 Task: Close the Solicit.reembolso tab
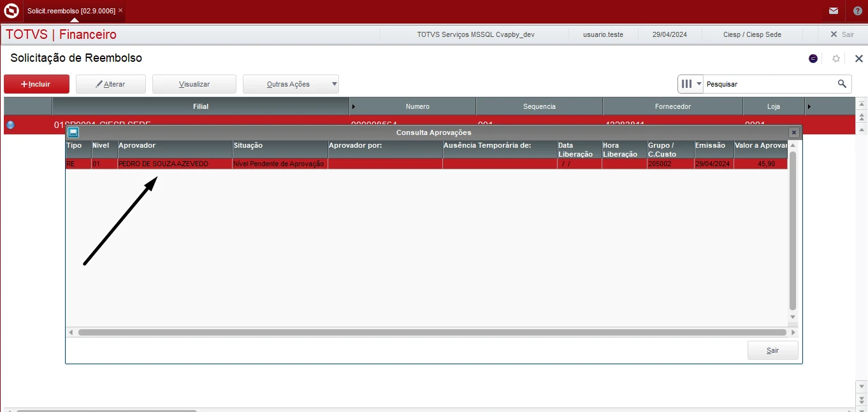(x=120, y=11)
